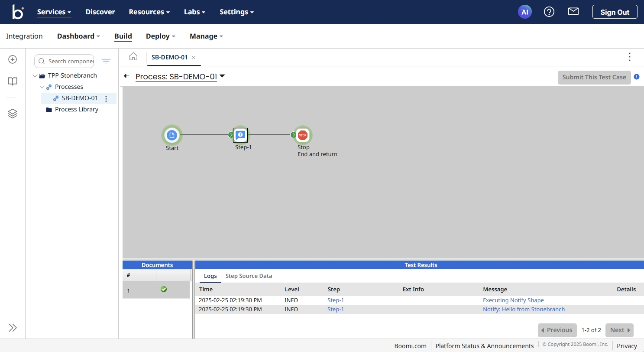Click the Integration label
Screen dimensions: 644x352
[x=24, y=36]
